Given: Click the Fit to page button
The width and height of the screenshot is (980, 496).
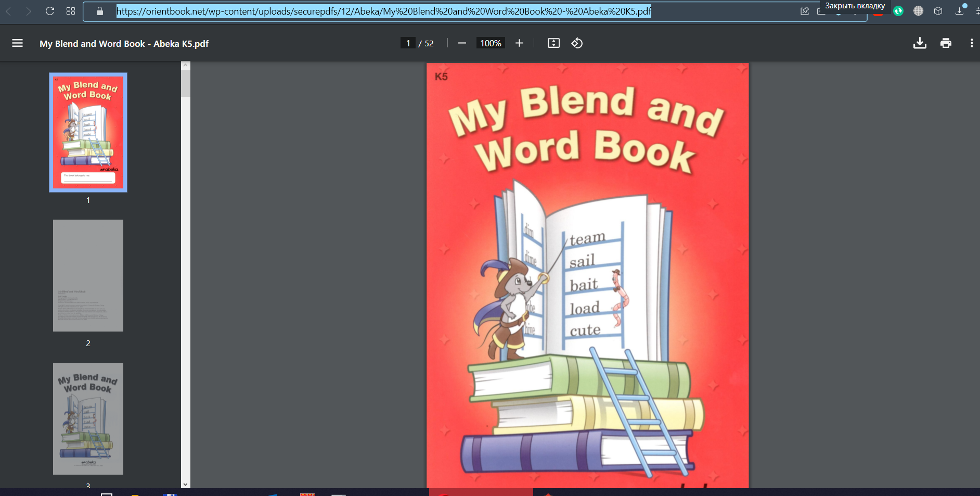Looking at the screenshot, I should pyautogui.click(x=553, y=43).
